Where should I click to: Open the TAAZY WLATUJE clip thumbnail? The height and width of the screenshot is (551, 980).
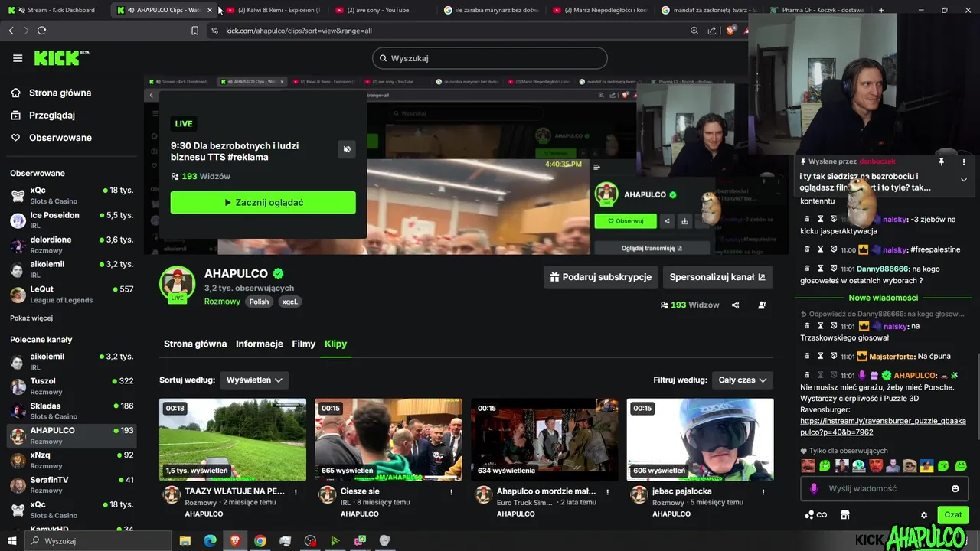pyautogui.click(x=233, y=439)
